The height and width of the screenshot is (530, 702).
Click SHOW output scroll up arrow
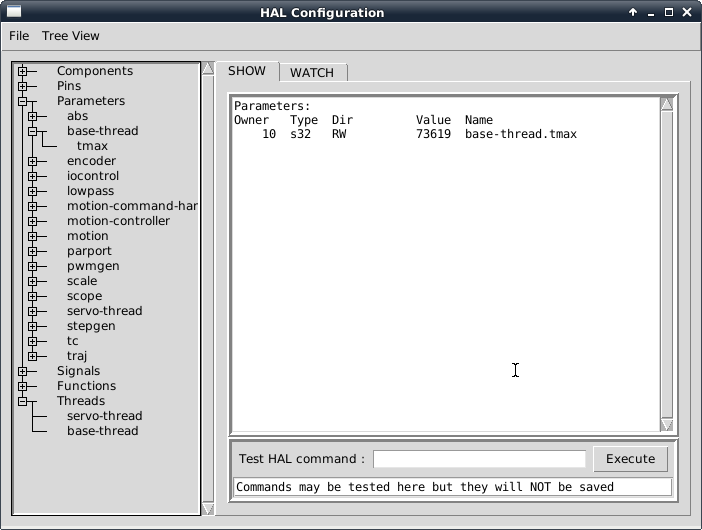667,104
